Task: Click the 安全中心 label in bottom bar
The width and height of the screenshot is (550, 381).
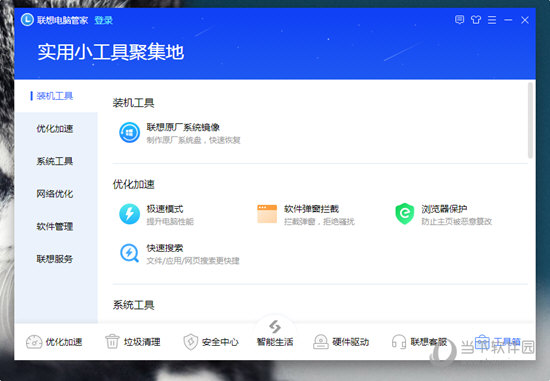Action: [220, 342]
